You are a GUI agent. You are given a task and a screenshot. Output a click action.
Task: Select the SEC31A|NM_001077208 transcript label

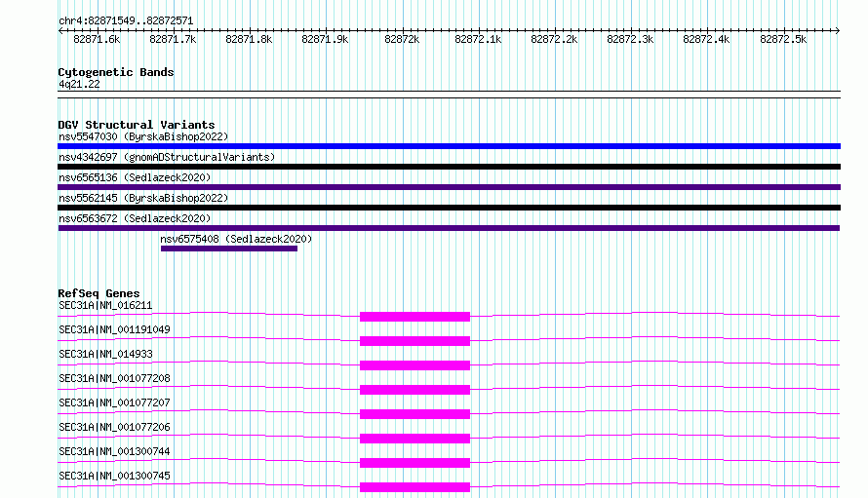(114, 378)
